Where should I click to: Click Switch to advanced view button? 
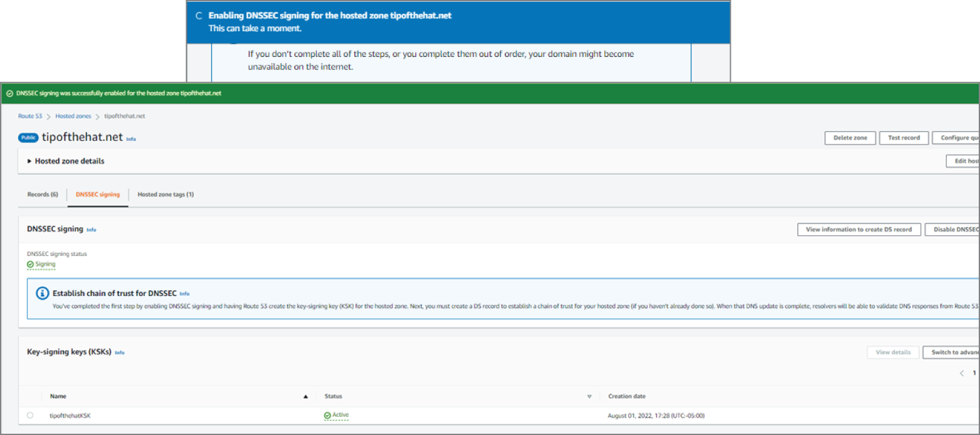951,352
